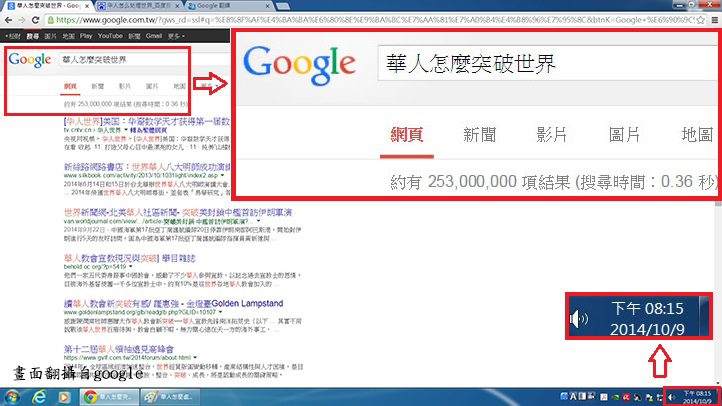Screen dimensions: 722x406
Task: Click the green padlock in address bar
Action: [x=51, y=20]
